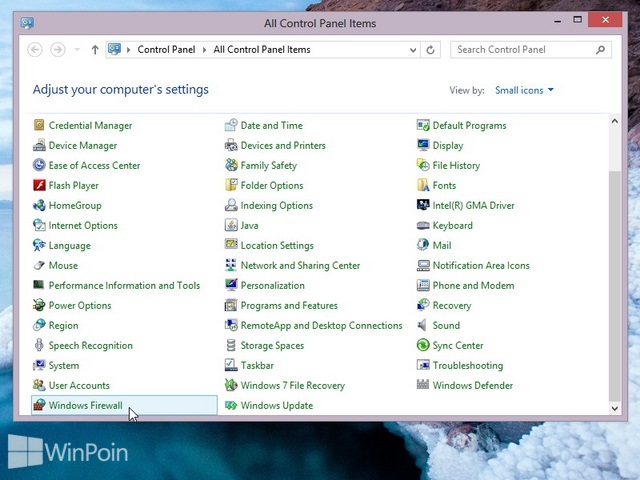
Task: Open the Language icon
Action: [x=39, y=245]
